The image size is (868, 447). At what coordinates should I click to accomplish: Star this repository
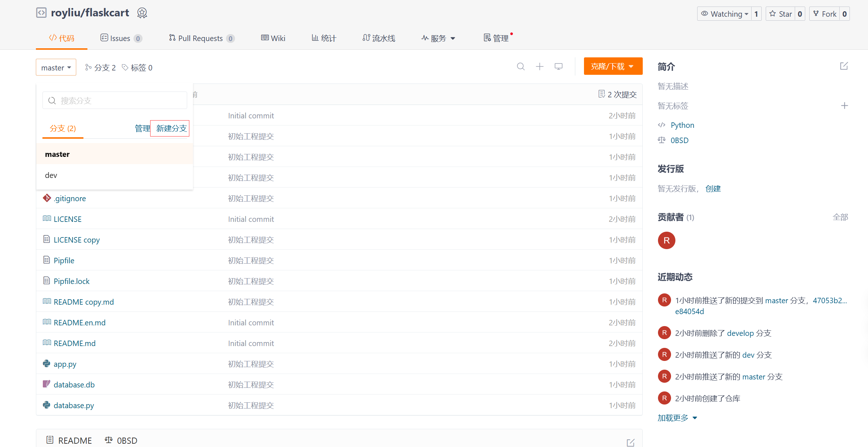[781, 14]
